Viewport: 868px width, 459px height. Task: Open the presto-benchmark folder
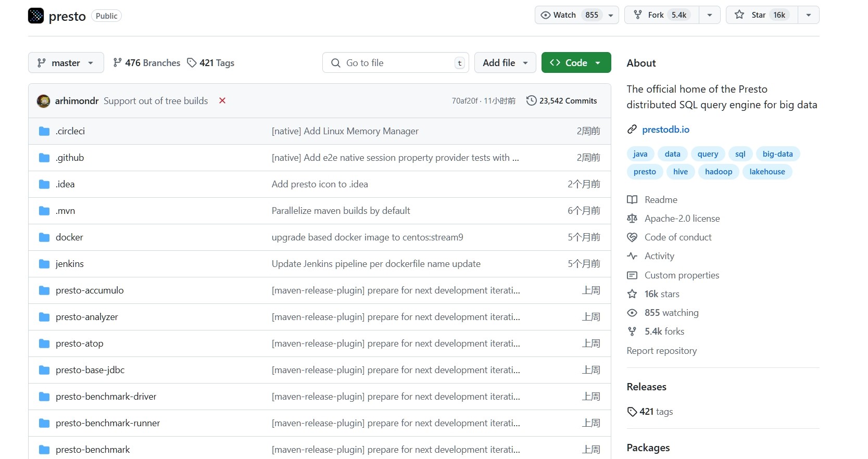[x=93, y=450]
